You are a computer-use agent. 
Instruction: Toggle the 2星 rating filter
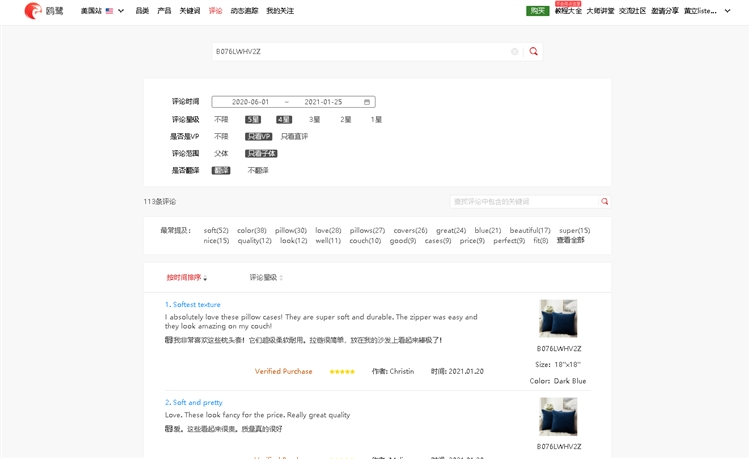tap(345, 120)
